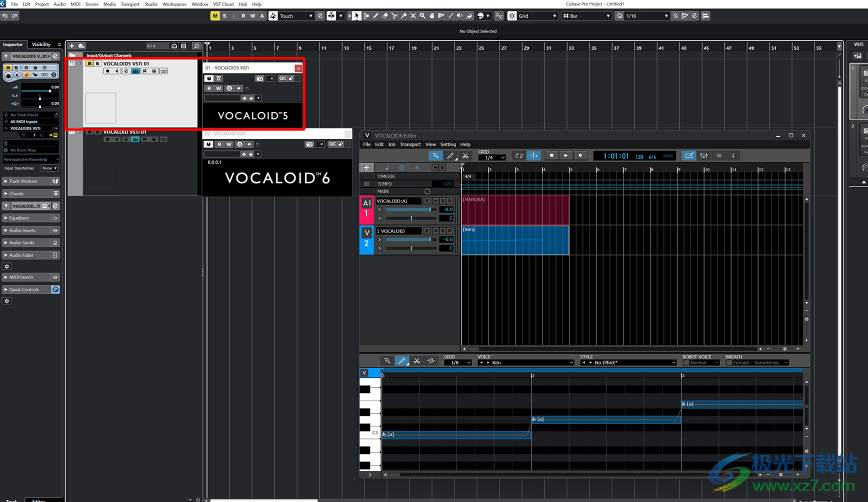
Task: Click the red HARUKA part in track 1
Action: point(515,210)
